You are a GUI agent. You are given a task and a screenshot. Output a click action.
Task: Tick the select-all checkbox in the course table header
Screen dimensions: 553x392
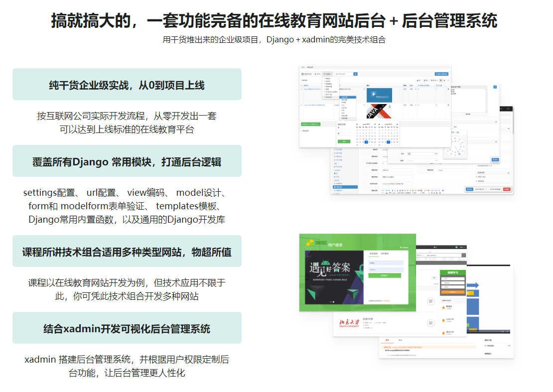301,85
